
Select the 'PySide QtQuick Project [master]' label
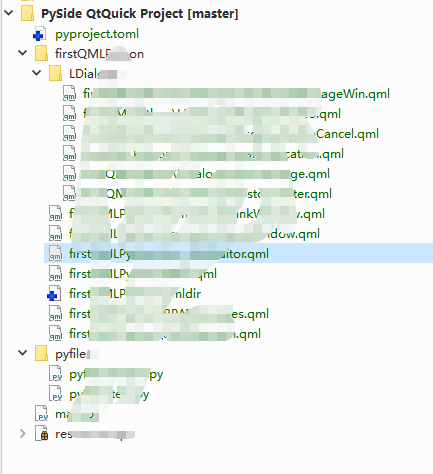[140, 14]
